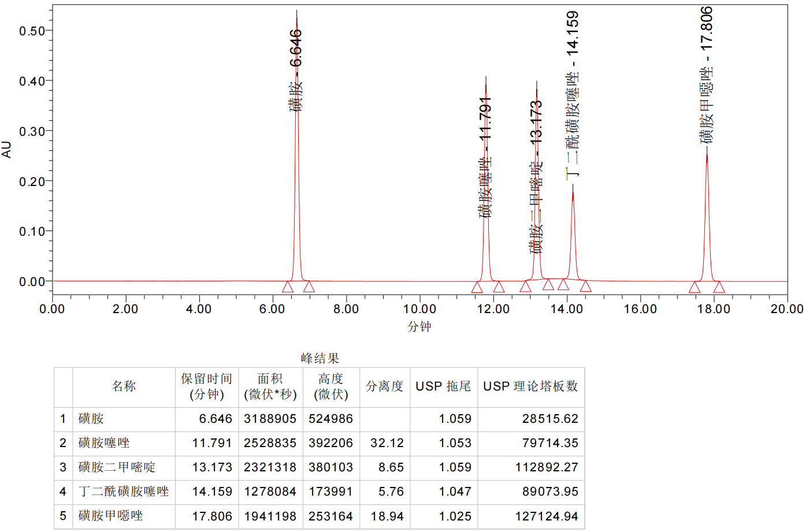Click the start triangle marker of the 6.646 peak

tap(287, 287)
